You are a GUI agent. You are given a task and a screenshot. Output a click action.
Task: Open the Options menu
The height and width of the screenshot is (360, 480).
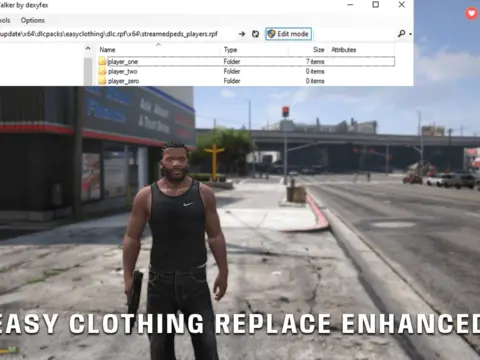click(33, 20)
